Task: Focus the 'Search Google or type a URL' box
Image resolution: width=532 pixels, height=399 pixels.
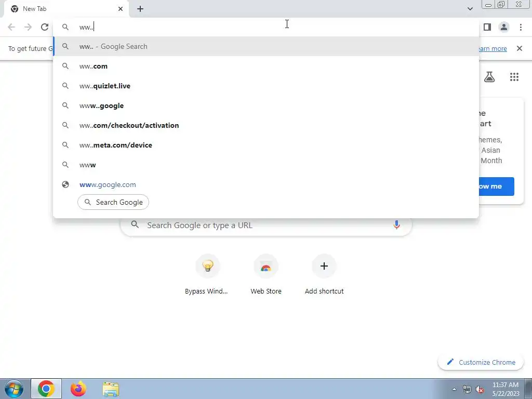Action: click(x=266, y=225)
